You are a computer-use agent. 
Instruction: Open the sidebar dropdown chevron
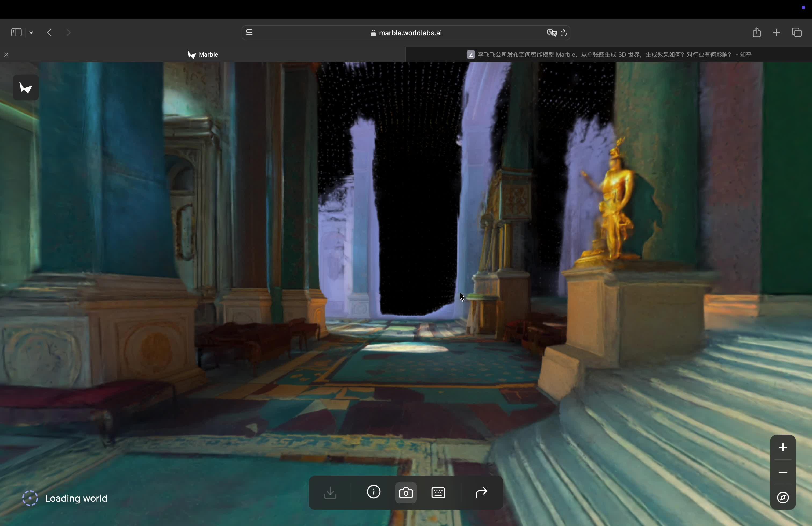(x=31, y=32)
